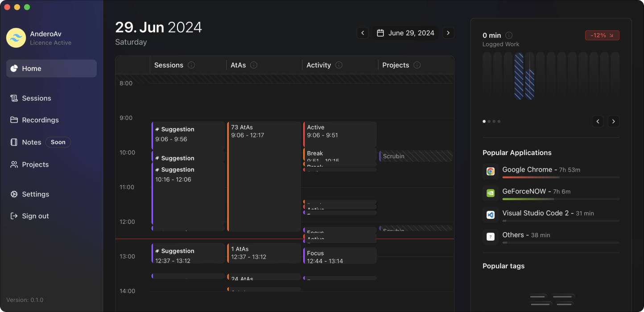Viewport: 644px width, 312px height.
Task: Click the Licence Active status text
Action: tap(51, 43)
